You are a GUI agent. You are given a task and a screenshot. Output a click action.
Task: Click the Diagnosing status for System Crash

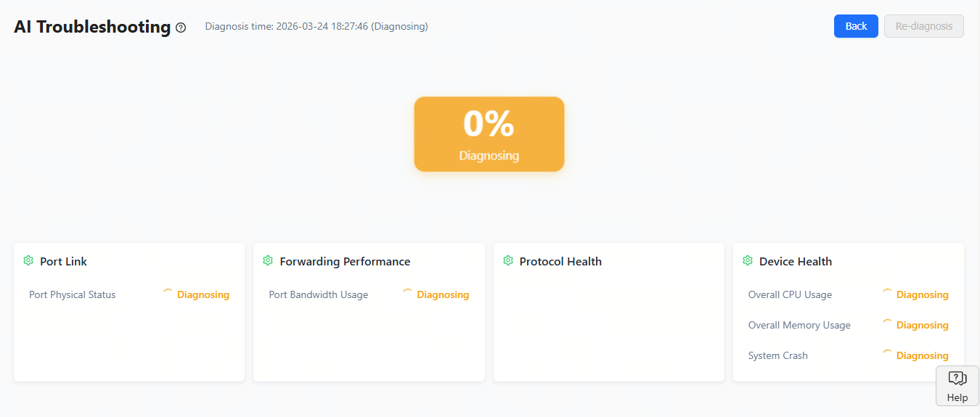pyautogui.click(x=922, y=355)
